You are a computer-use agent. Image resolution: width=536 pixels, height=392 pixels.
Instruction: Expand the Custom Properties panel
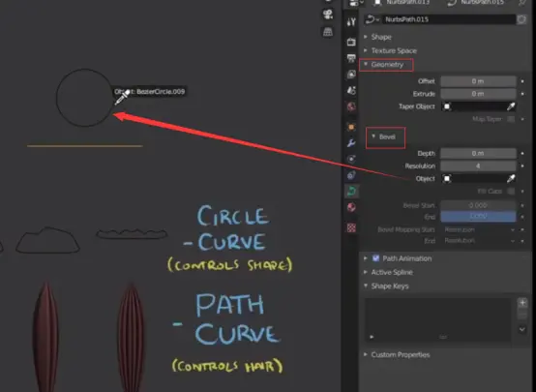coord(366,354)
